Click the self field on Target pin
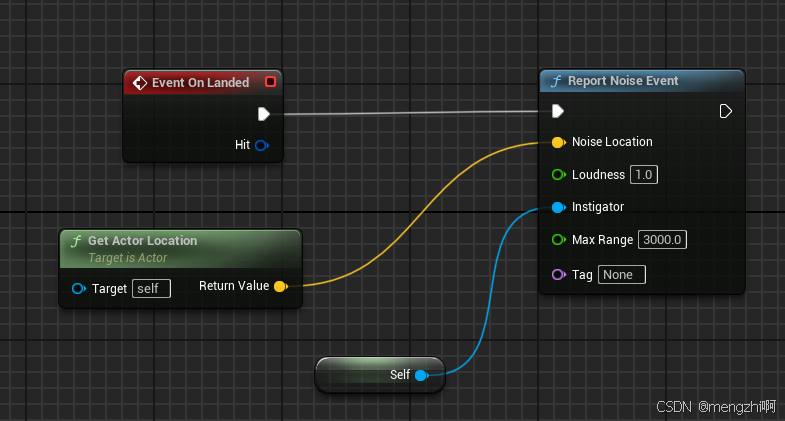The width and height of the screenshot is (785, 421). click(151, 288)
